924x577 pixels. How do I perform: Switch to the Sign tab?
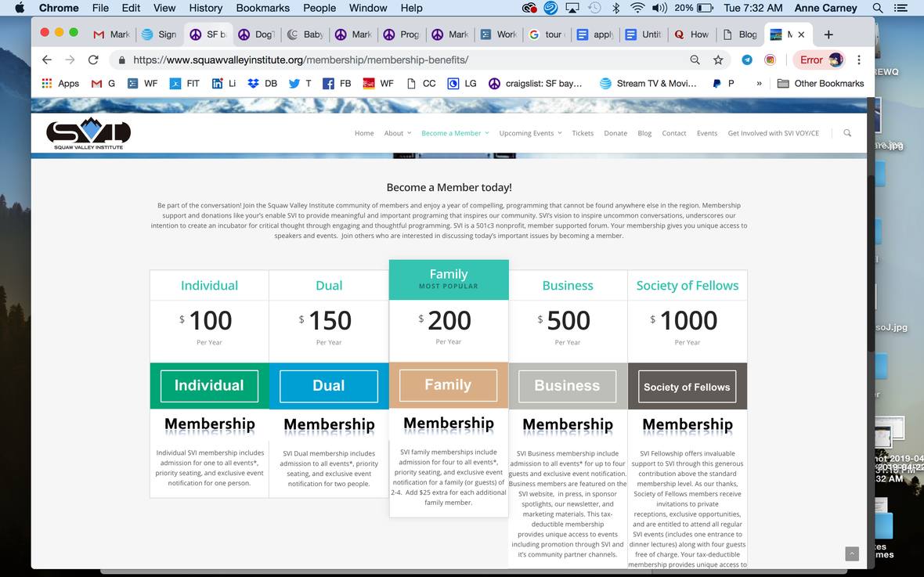pyautogui.click(x=160, y=34)
